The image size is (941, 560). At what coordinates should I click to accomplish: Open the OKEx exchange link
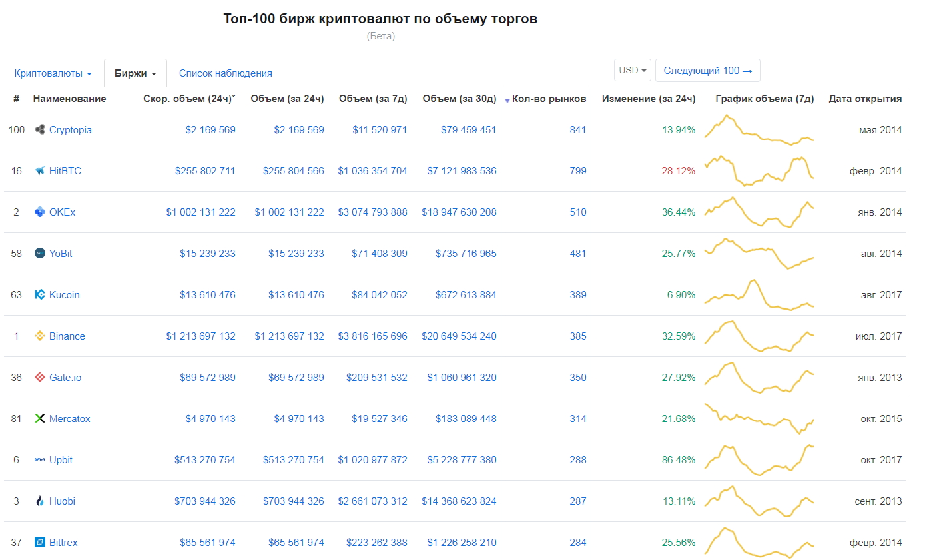[62, 212]
